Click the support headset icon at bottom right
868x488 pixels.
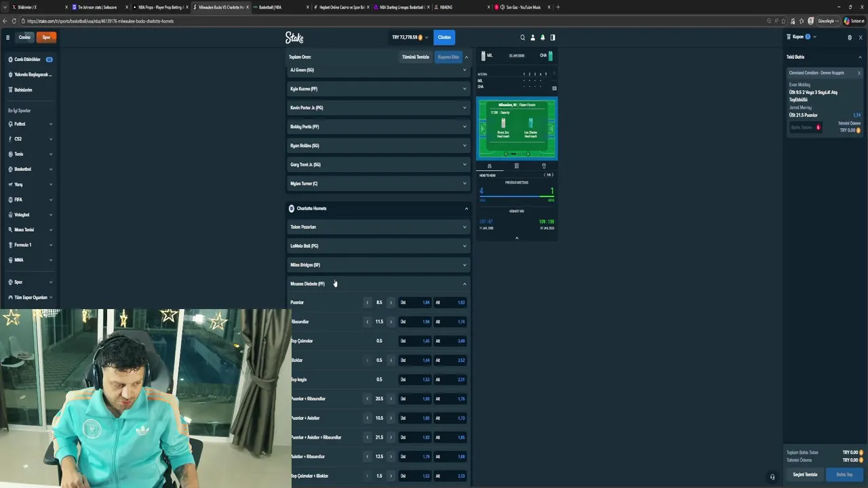click(772, 477)
